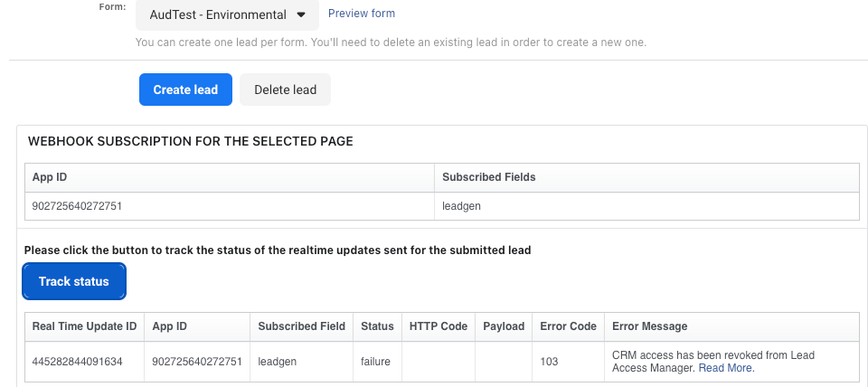Viewport: 868px width, 387px height.
Task: Select the webhook App ID value 902725640272751
Action: pos(77,206)
